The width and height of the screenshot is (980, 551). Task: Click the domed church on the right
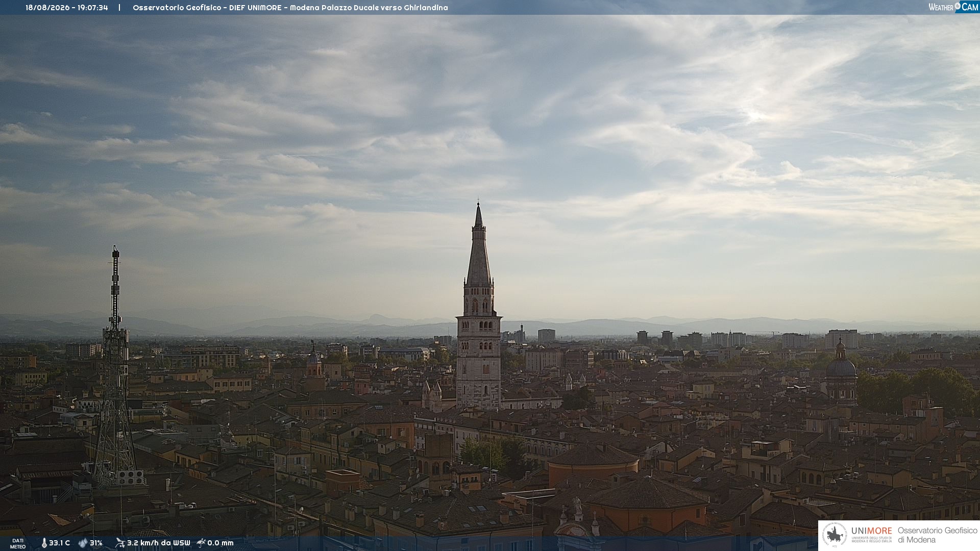841,372
